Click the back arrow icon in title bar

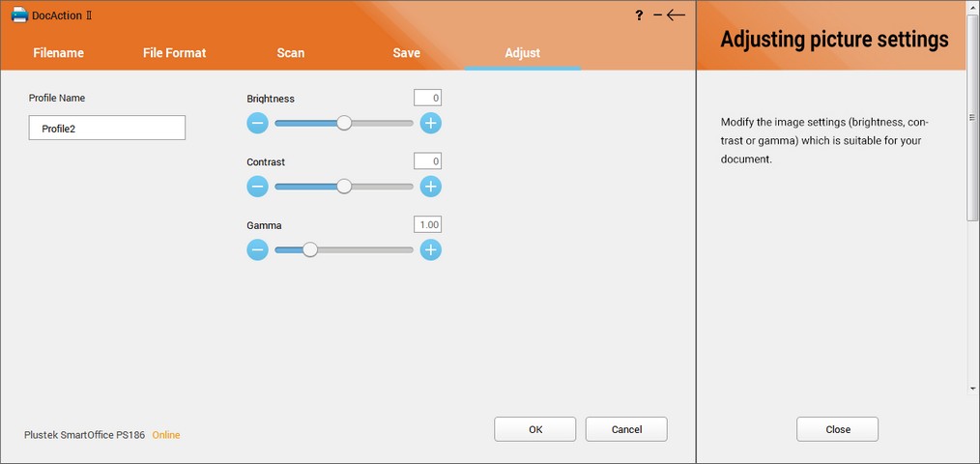coord(676,15)
